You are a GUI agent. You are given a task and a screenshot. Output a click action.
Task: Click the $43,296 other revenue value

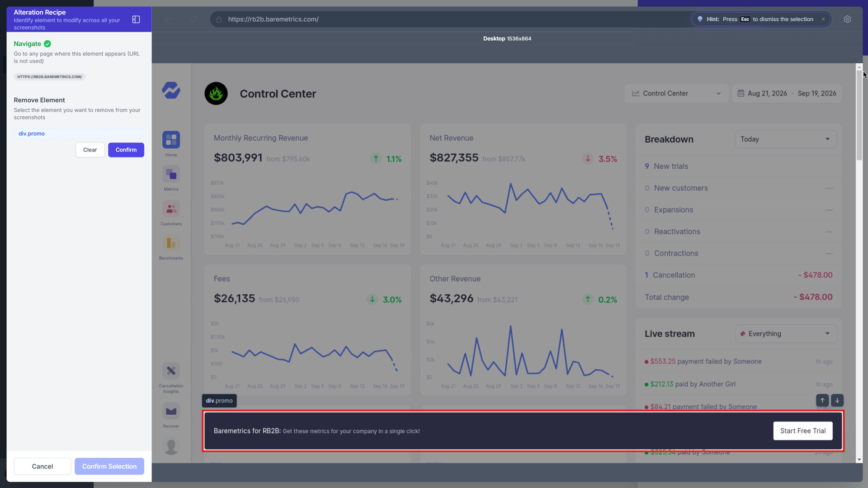451,298
